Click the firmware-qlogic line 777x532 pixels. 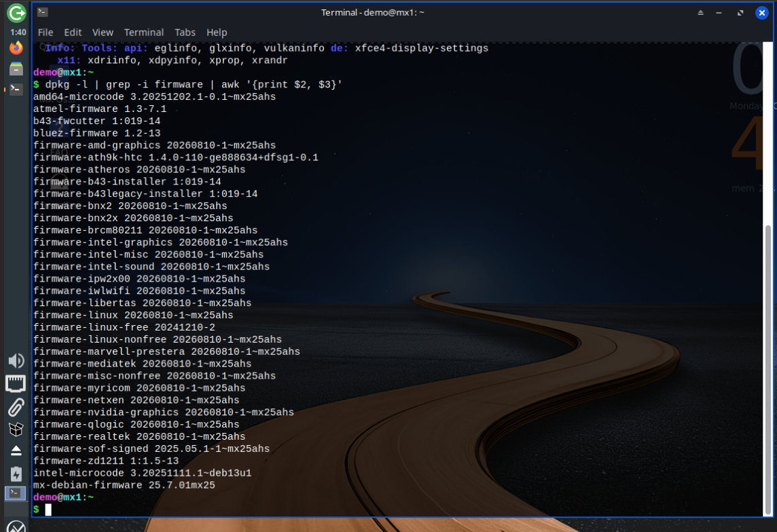pyautogui.click(x=137, y=424)
